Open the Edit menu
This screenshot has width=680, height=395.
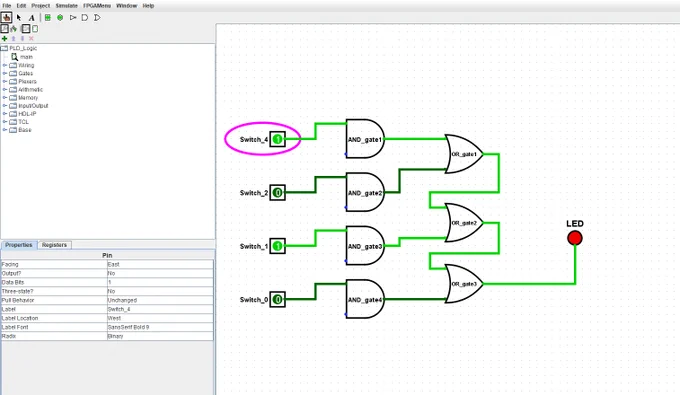click(21, 6)
